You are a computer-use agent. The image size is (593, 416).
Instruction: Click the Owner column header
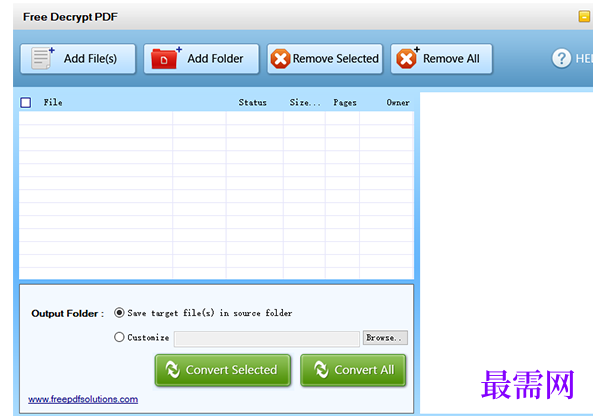[x=398, y=102]
